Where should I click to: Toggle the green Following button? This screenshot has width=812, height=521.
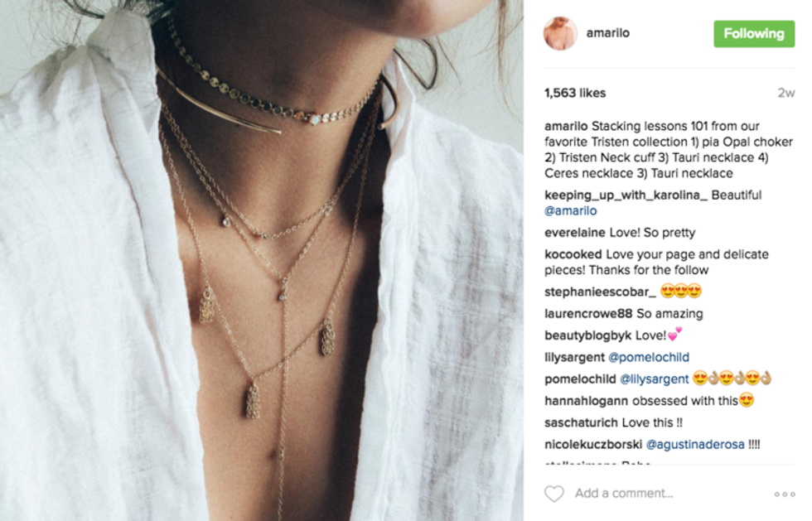[754, 34]
